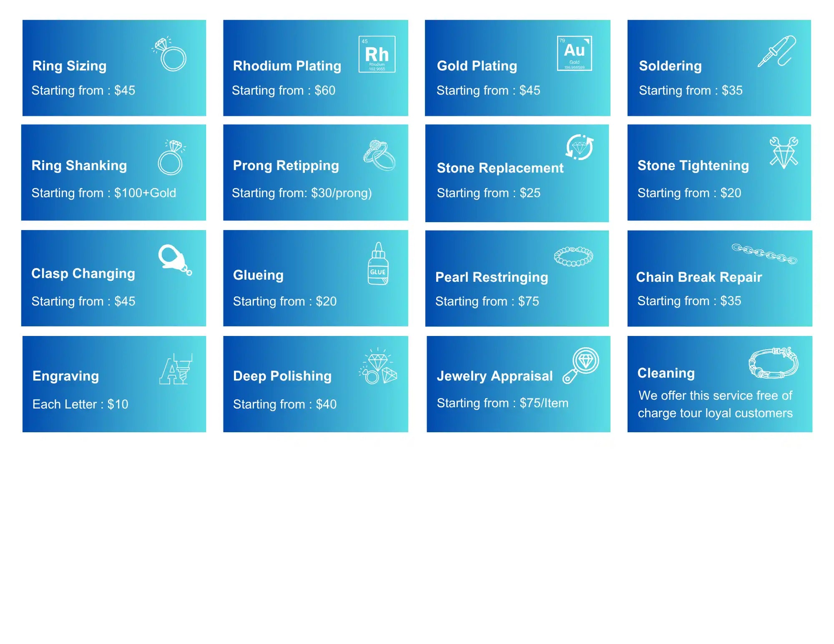The width and height of the screenshot is (834, 644).
Task: Click the sparkling gems icon on Deep Polishing
Action: [378, 366]
